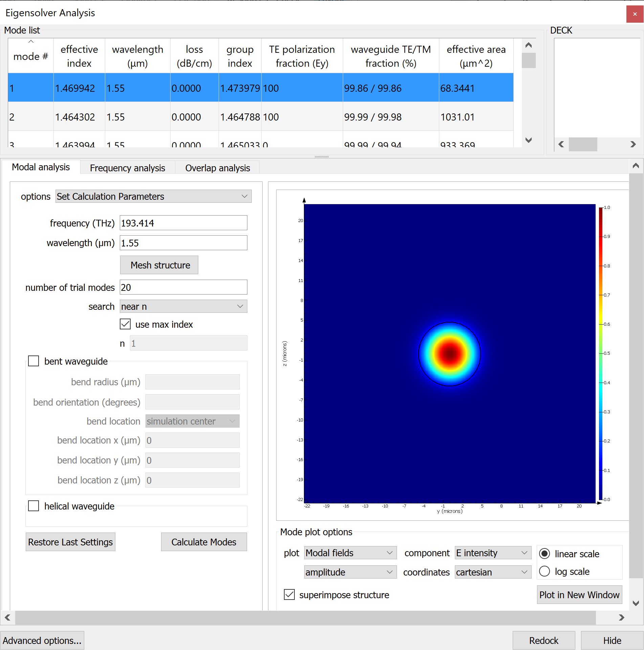The image size is (644, 650).
Task: Click the mode list vertical scrollbar thumb
Action: click(x=529, y=60)
